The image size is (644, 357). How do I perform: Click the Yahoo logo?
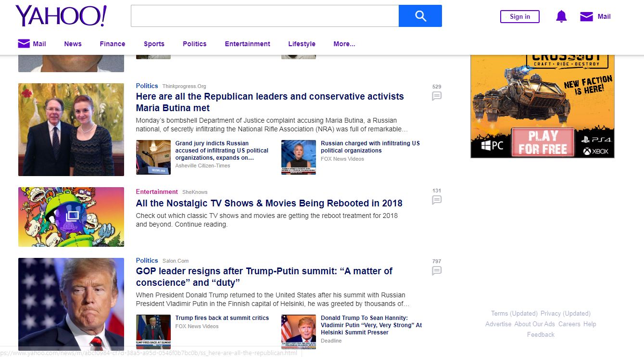(x=61, y=16)
